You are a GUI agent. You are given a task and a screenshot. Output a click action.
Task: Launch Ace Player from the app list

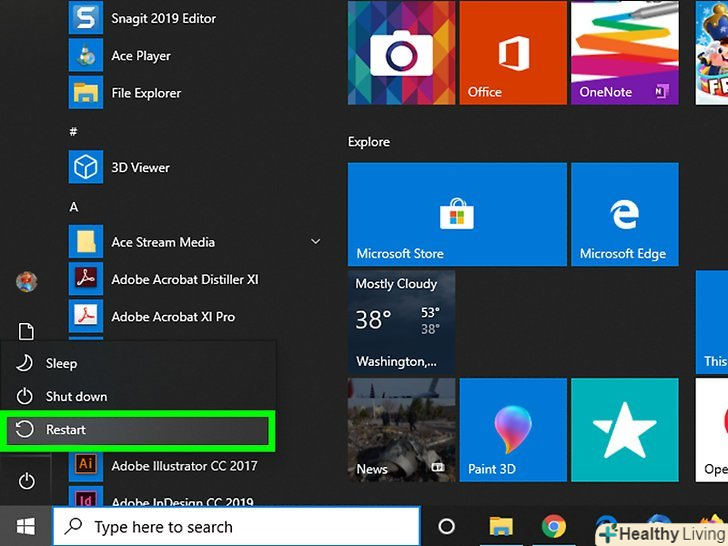point(140,56)
